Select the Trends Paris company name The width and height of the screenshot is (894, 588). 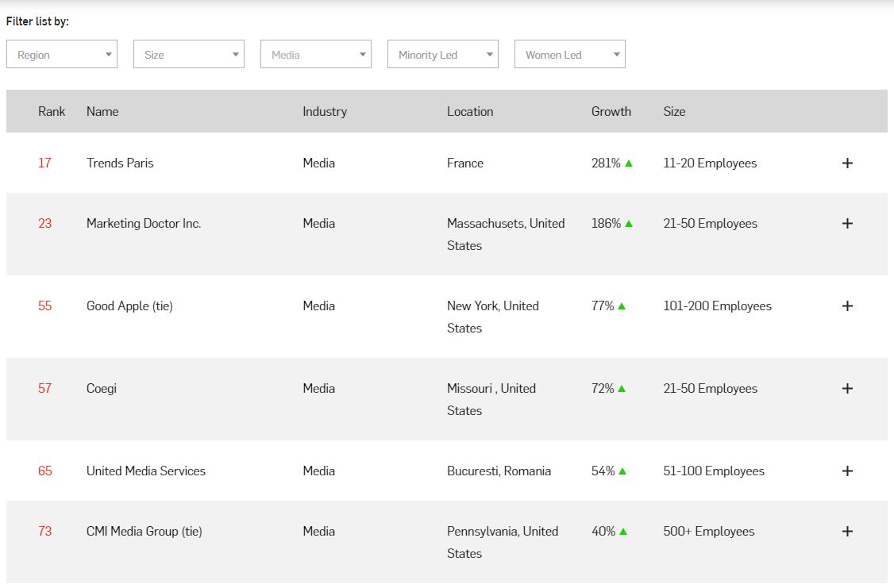click(x=120, y=163)
